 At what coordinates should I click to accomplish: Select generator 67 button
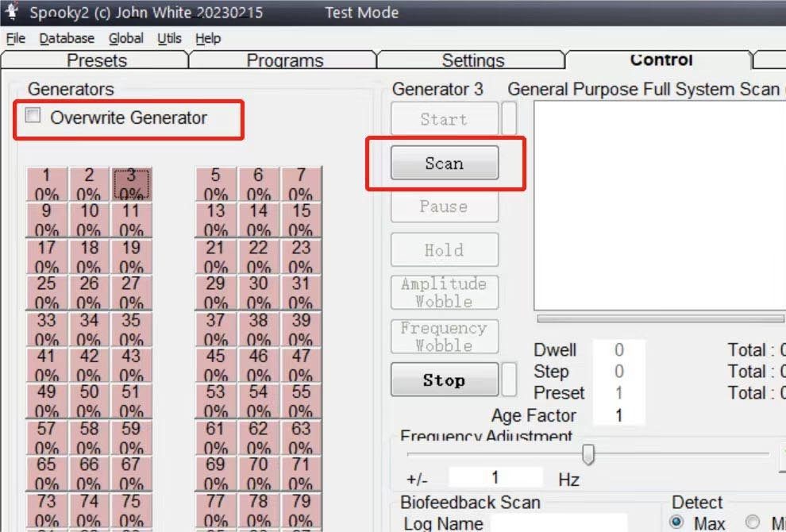[131, 473]
